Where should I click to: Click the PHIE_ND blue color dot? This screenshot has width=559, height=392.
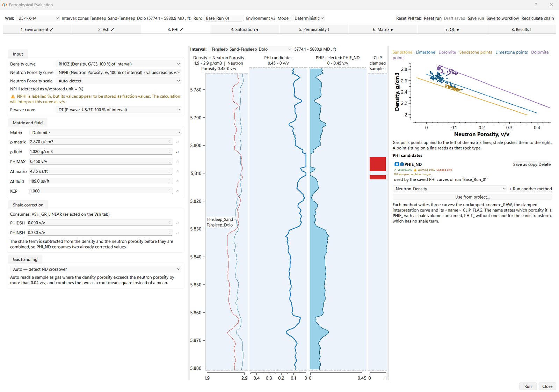pyautogui.click(x=402, y=164)
